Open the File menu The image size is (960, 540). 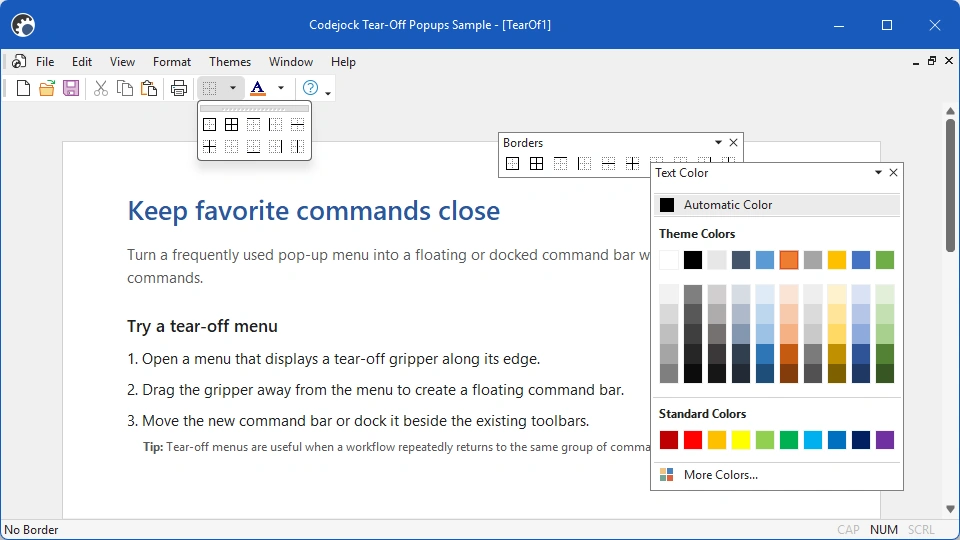(x=45, y=62)
